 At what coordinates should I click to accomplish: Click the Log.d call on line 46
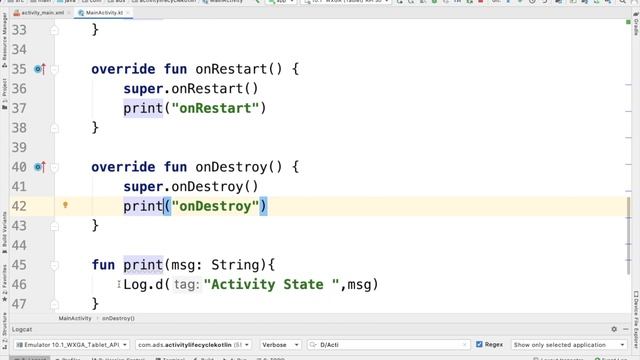(143, 284)
